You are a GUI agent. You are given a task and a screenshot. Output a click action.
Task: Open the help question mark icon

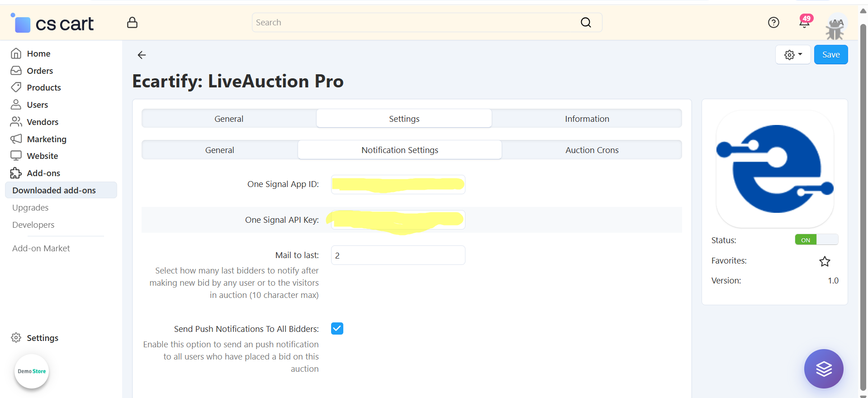click(773, 23)
